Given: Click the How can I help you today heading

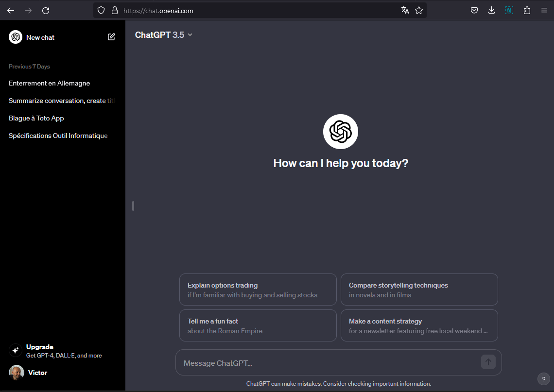Looking at the screenshot, I should [341, 163].
